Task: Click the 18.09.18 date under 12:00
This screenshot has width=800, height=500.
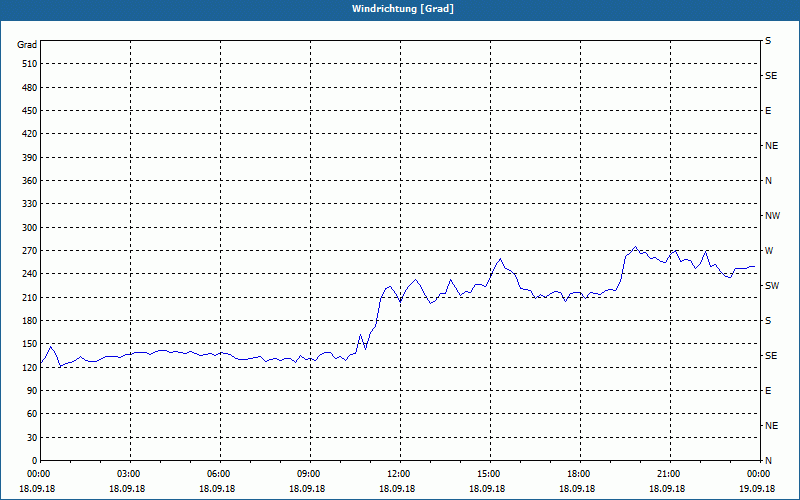Action: pyautogui.click(x=397, y=489)
